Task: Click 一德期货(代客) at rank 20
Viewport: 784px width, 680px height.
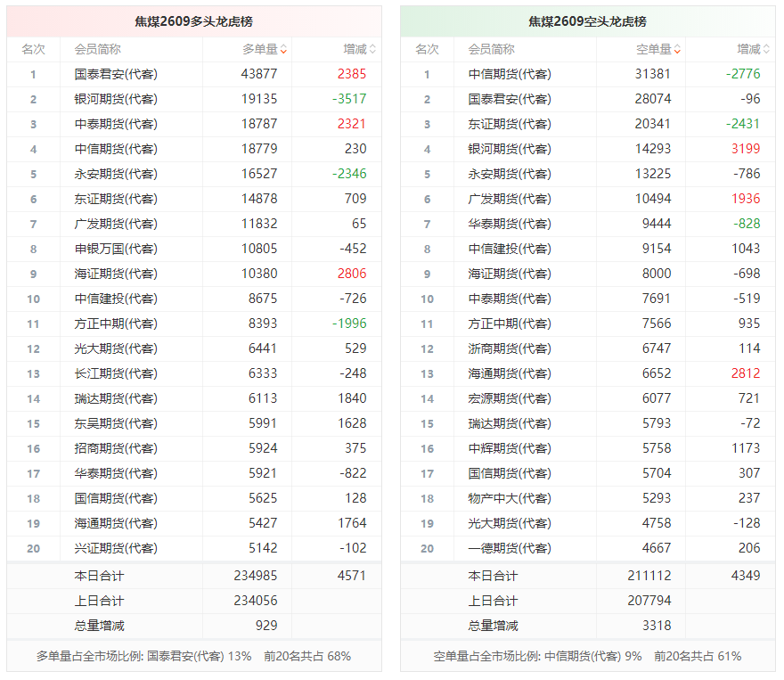Action: 510,548
